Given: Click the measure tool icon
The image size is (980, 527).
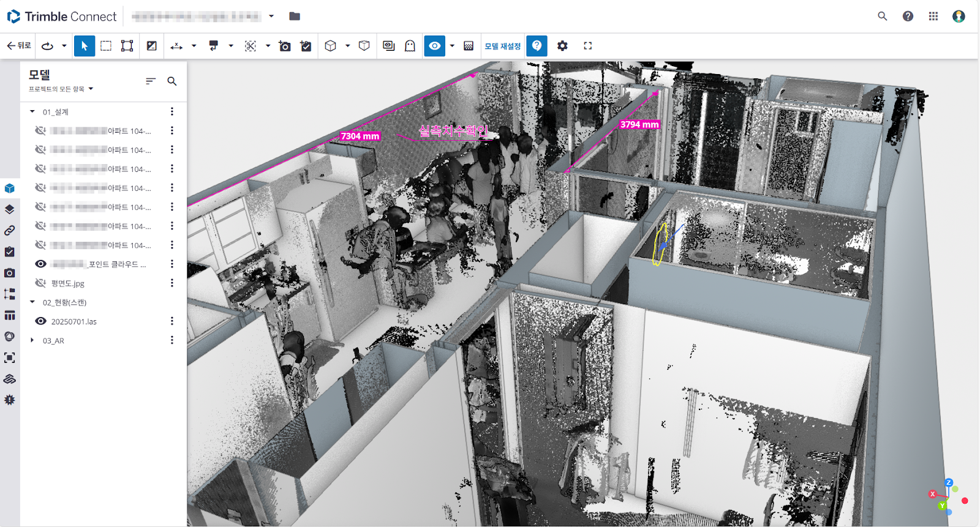Looking at the screenshot, I should (176, 46).
